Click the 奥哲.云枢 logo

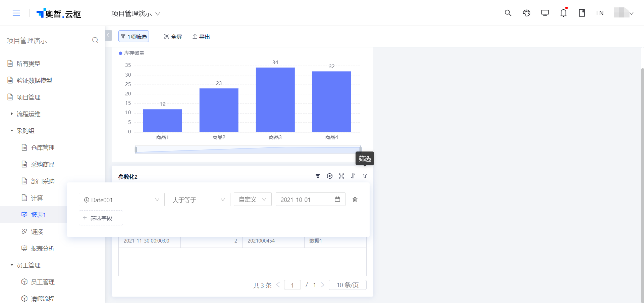coord(59,13)
